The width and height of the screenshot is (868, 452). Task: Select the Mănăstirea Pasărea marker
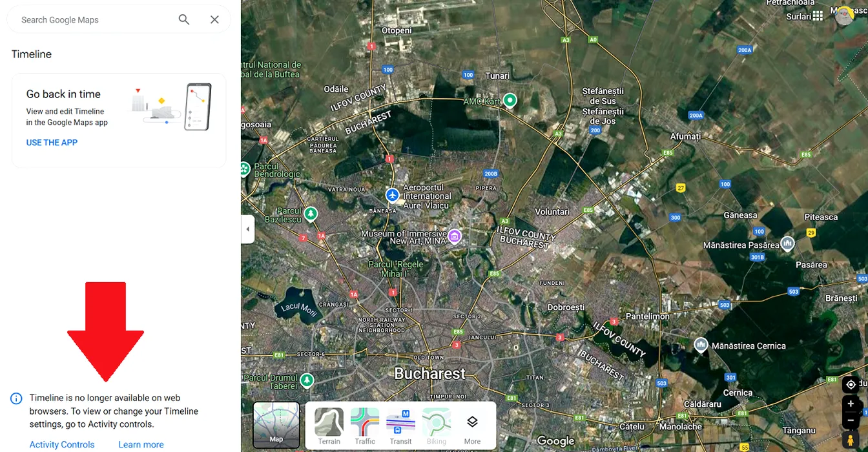(x=787, y=243)
